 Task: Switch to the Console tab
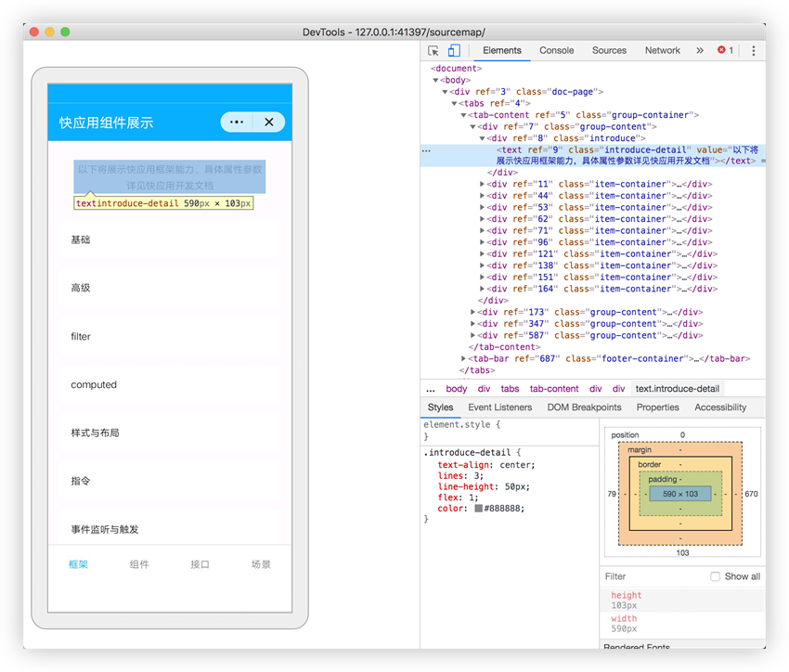click(557, 51)
